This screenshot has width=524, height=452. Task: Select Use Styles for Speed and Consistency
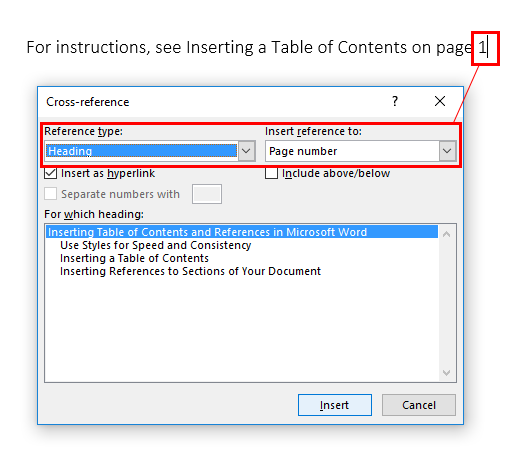[x=155, y=245]
